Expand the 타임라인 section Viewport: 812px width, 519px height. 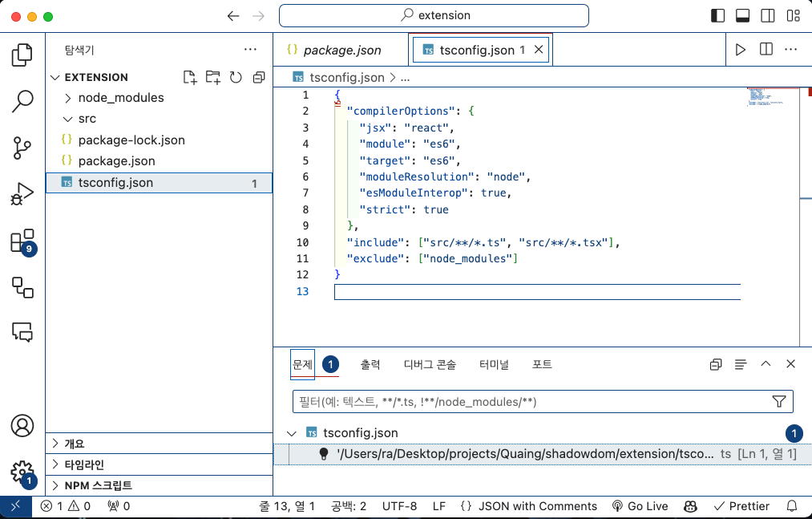[55, 464]
